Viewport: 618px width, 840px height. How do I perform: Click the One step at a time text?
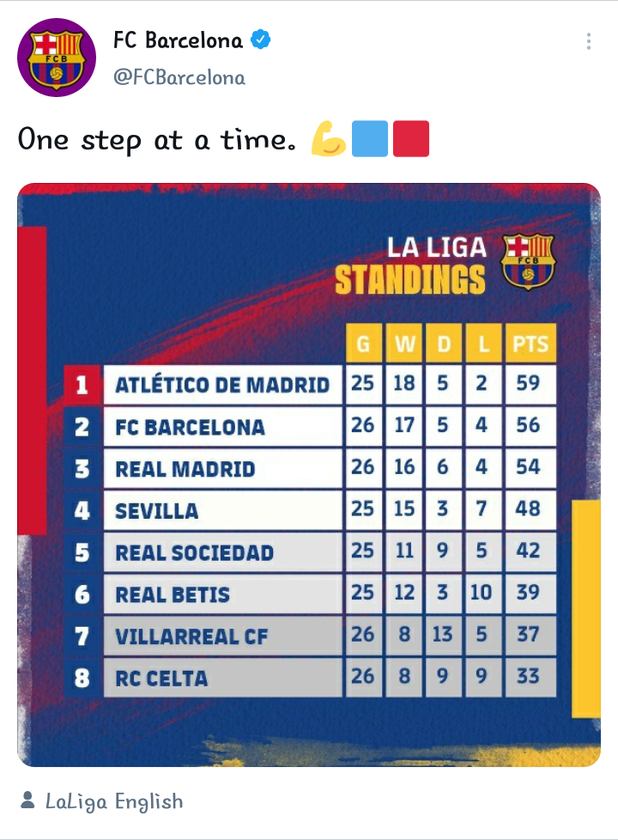click(157, 140)
